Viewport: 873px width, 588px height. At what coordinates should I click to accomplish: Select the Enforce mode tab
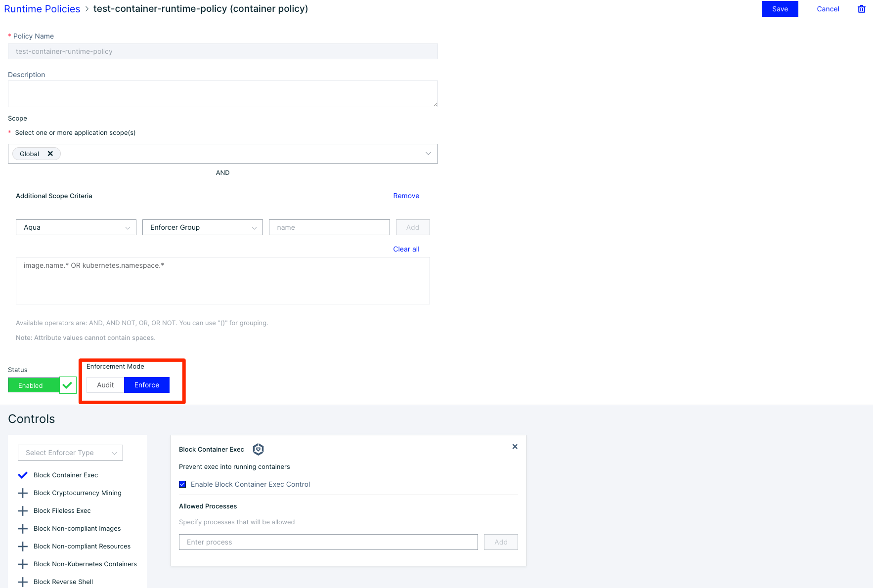pyautogui.click(x=146, y=385)
